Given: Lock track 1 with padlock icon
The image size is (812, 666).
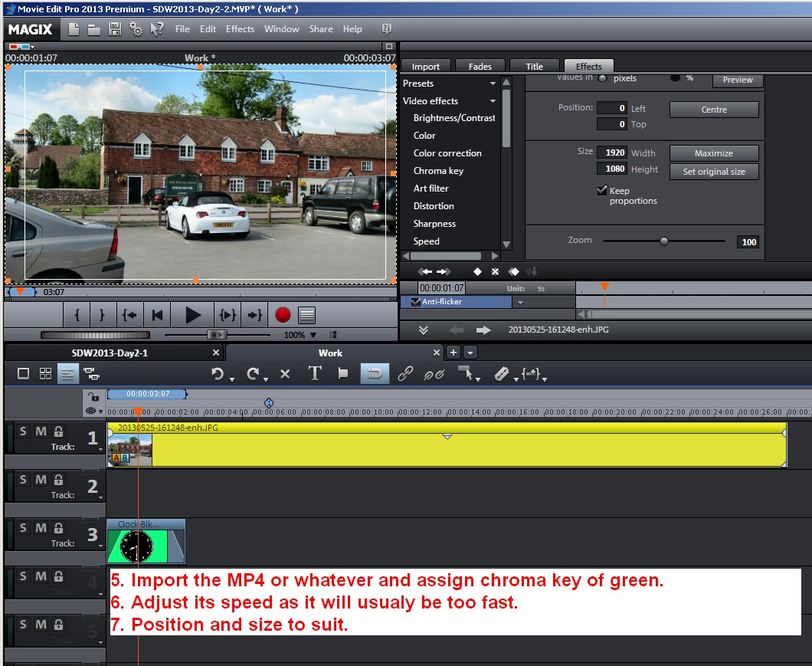Looking at the screenshot, I should tap(58, 431).
